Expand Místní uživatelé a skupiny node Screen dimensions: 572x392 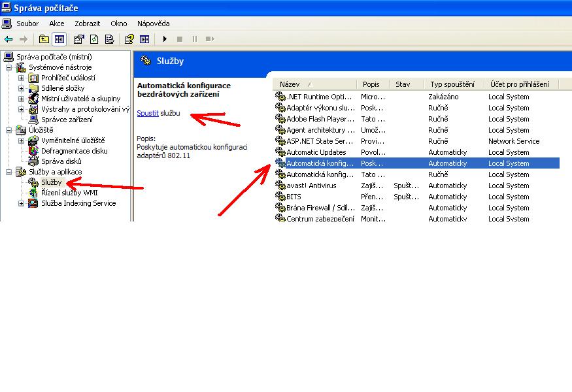(21, 99)
